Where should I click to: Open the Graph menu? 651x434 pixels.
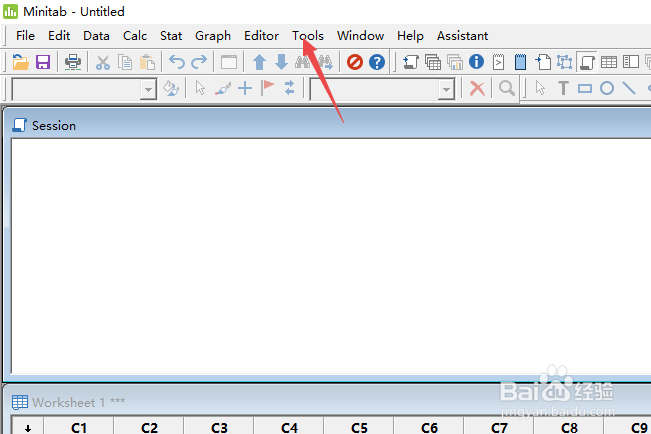pos(213,36)
